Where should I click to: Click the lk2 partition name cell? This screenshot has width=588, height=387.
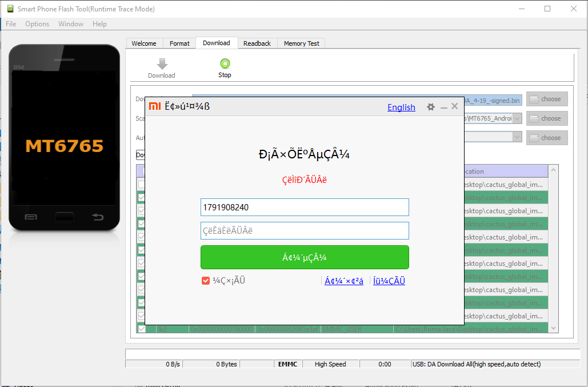pos(172,329)
